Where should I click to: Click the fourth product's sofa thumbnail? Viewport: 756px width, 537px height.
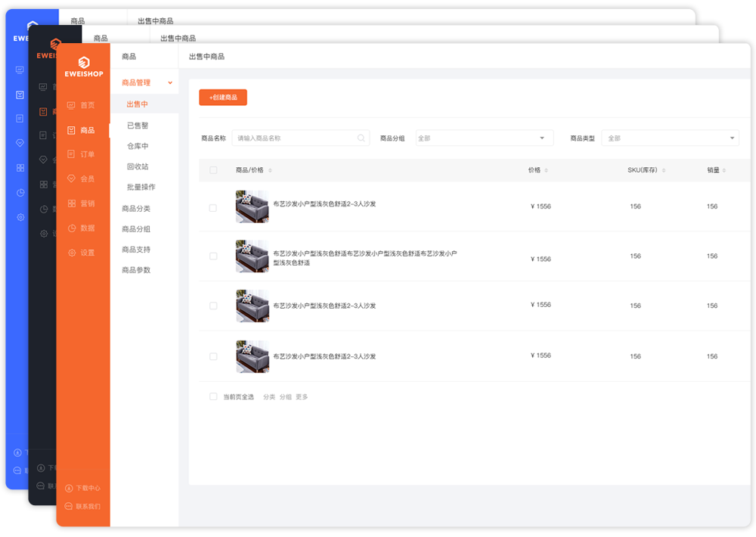(253, 356)
